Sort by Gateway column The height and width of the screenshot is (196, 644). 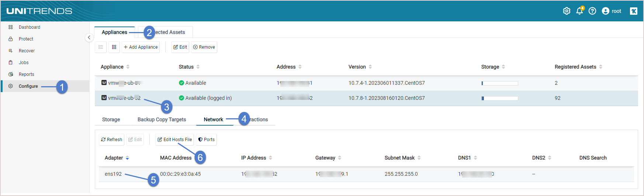[x=328, y=158]
